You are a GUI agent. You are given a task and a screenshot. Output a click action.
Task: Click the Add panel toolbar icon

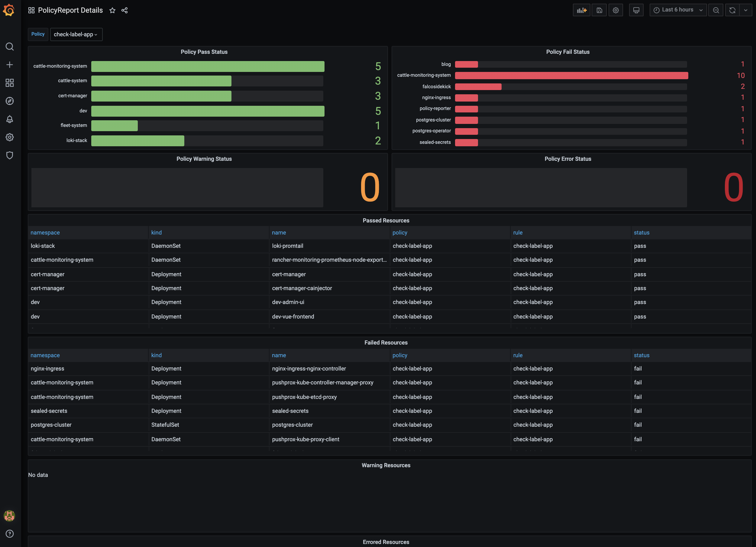[581, 10]
